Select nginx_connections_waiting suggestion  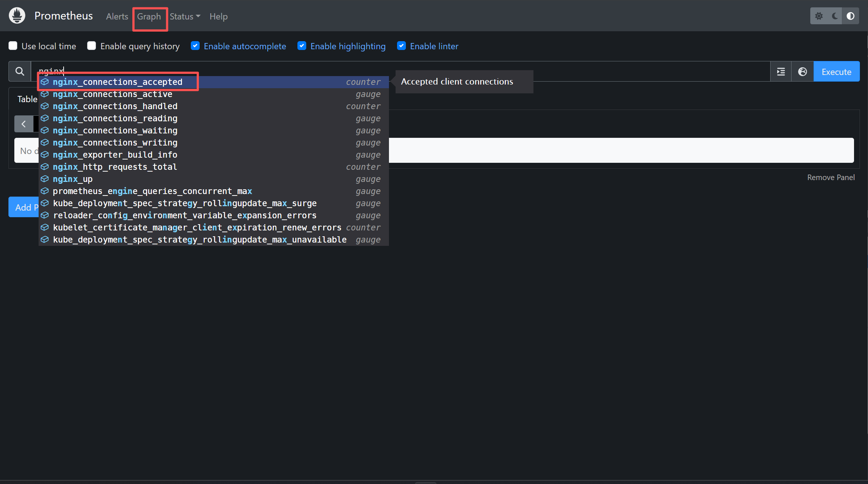pyautogui.click(x=214, y=130)
